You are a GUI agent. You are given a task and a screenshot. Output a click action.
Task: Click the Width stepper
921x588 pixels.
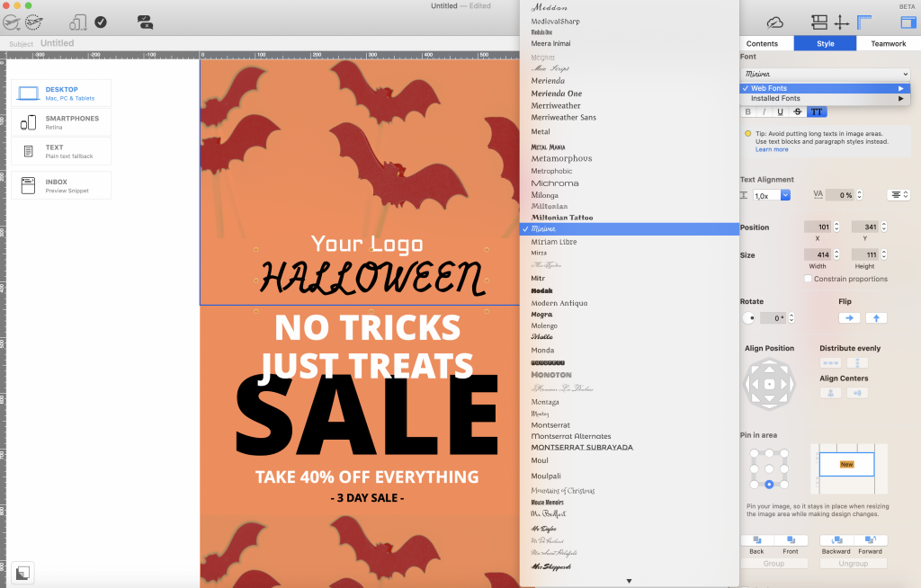[x=836, y=255]
